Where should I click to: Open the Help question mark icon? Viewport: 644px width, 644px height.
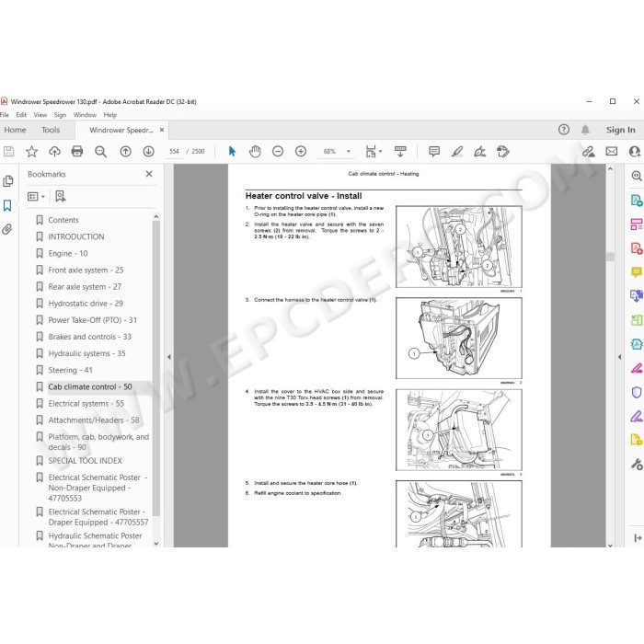[x=564, y=130]
